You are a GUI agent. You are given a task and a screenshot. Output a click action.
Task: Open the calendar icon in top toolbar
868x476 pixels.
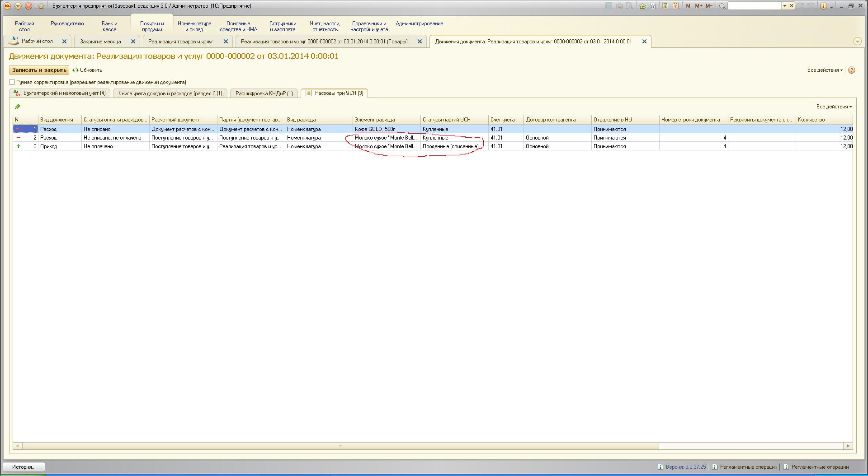pos(675,6)
